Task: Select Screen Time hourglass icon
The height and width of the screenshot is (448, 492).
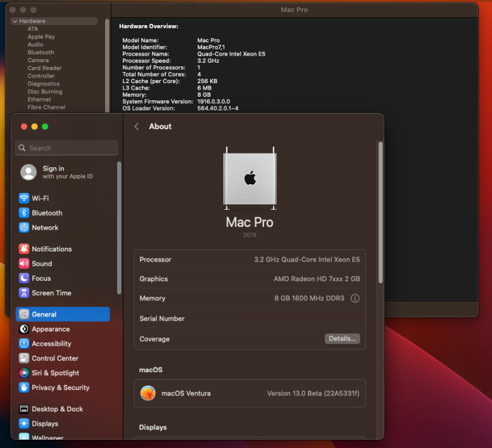Action: pos(24,293)
